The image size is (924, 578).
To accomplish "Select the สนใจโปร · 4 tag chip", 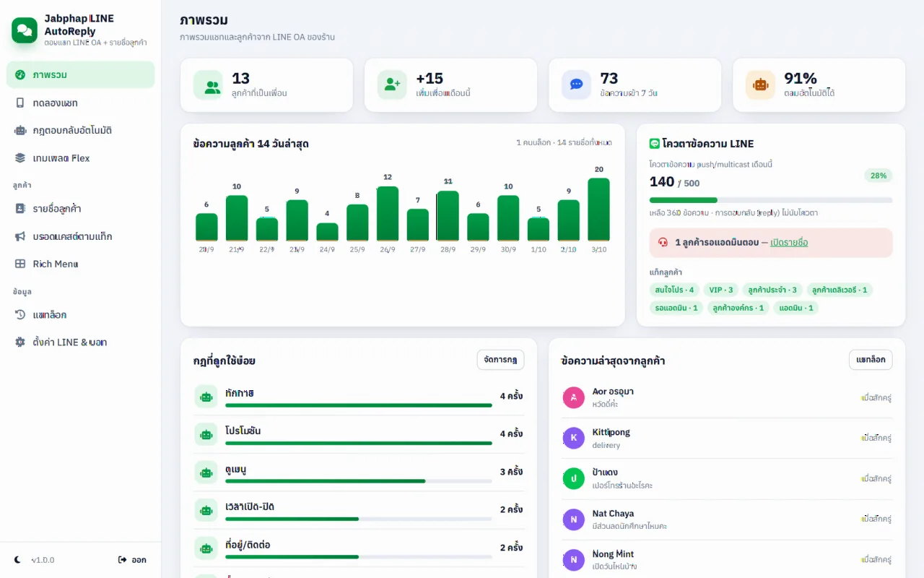I will click(x=674, y=290).
